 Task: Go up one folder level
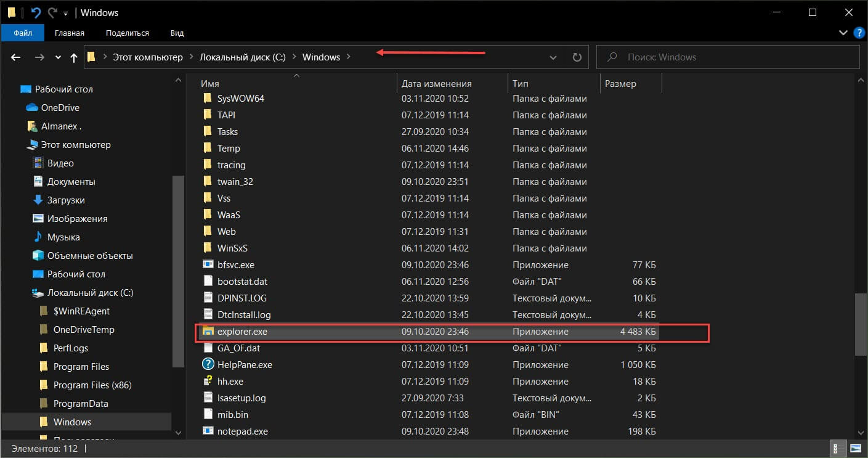(74, 57)
